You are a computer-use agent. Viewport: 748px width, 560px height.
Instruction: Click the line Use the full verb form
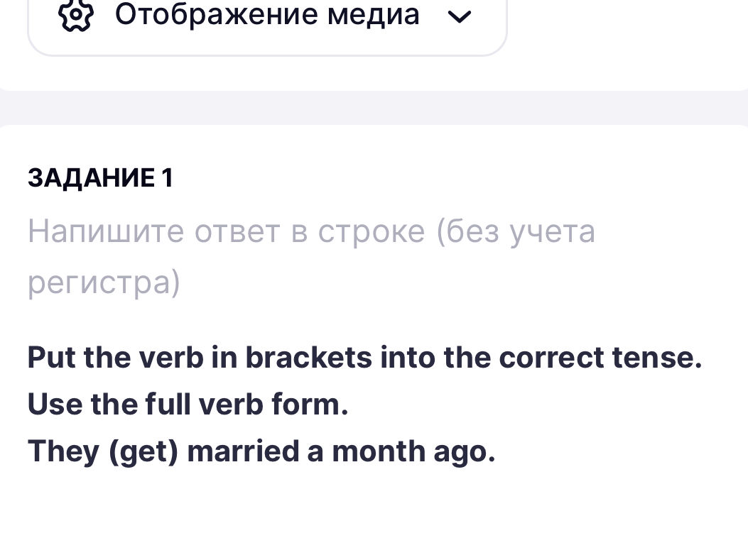point(188,404)
